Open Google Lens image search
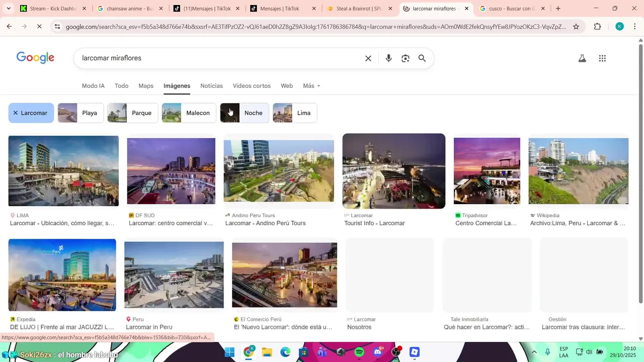 [x=406, y=58]
